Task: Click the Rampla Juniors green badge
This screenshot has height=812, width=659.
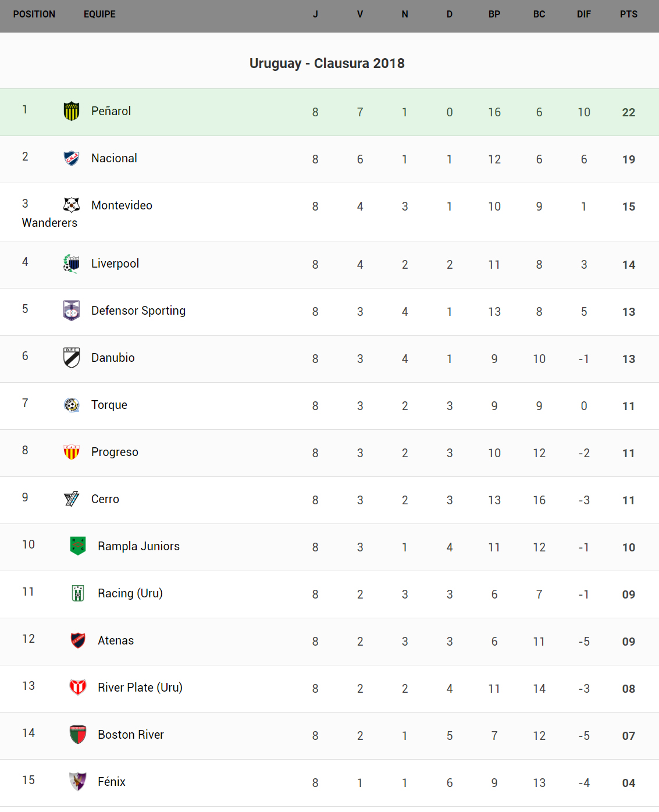Action: [x=78, y=546]
